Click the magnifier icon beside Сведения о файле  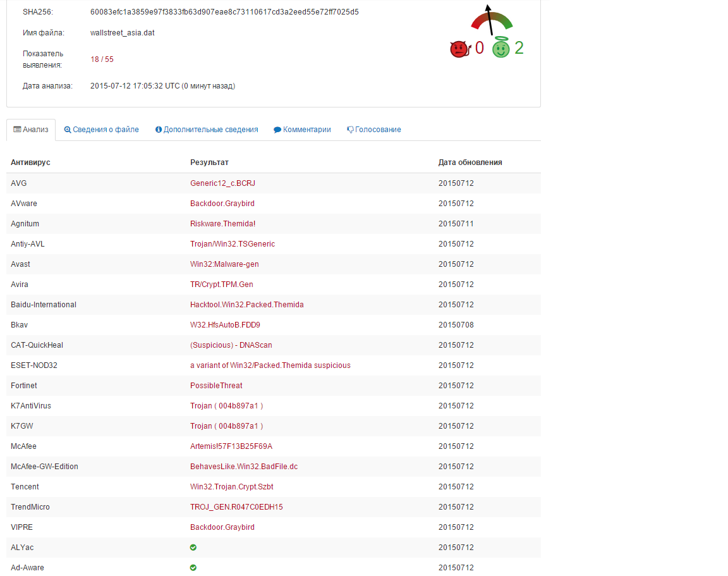click(x=68, y=130)
